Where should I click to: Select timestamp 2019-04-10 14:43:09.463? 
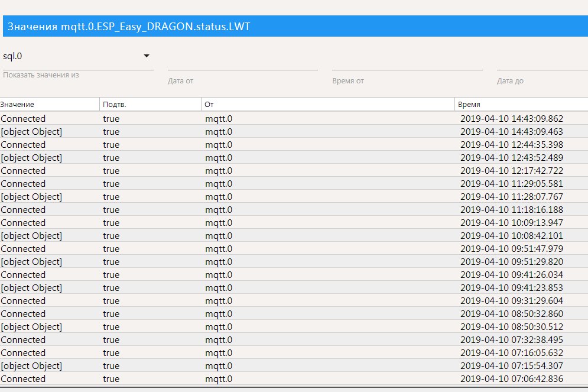(x=512, y=132)
